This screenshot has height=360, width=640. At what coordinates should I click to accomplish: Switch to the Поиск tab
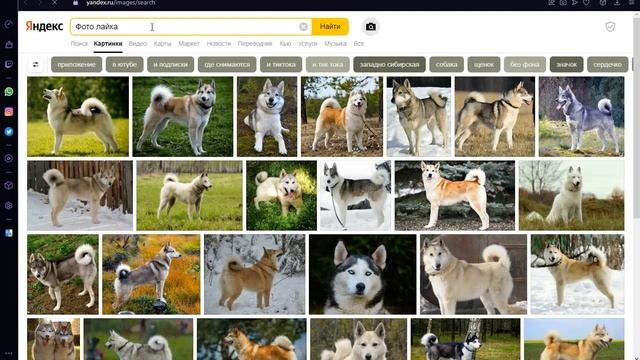pyautogui.click(x=79, y=43)
